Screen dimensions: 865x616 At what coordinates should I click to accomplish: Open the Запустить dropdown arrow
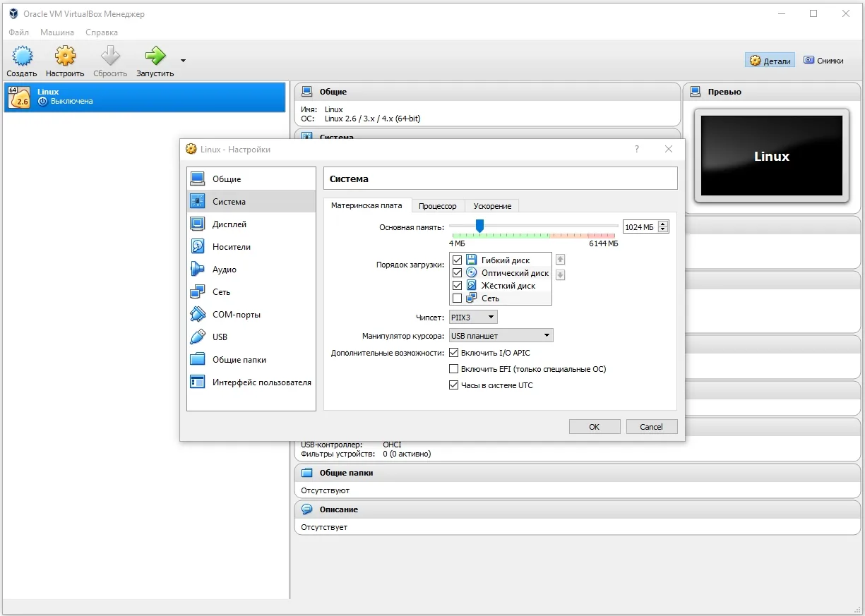pyautogui.click(x=183, y=60)
